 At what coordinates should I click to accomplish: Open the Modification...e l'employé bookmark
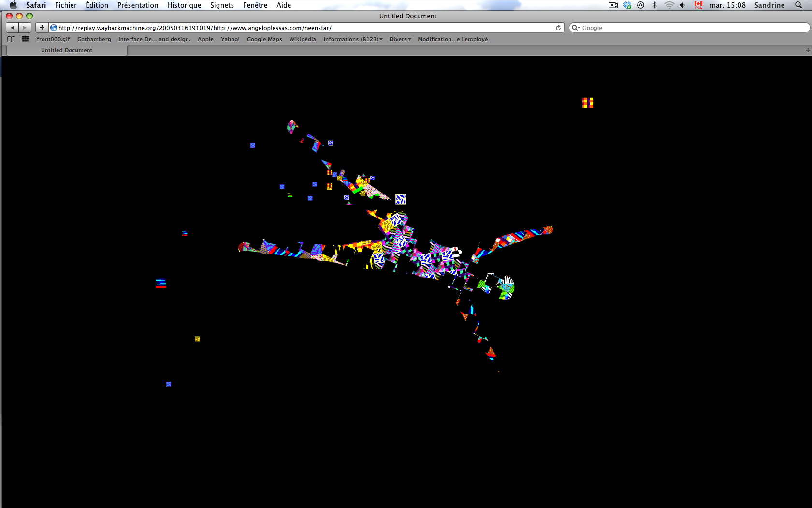pos(453,39)
